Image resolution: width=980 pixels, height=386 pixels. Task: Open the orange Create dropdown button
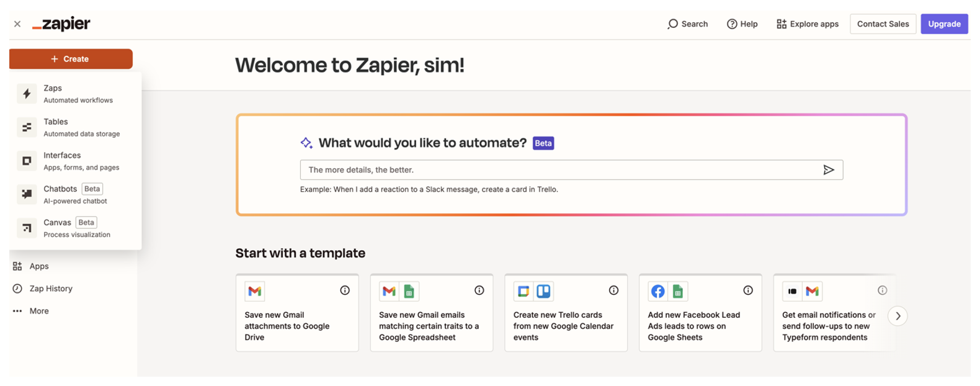tap(71, 59)
